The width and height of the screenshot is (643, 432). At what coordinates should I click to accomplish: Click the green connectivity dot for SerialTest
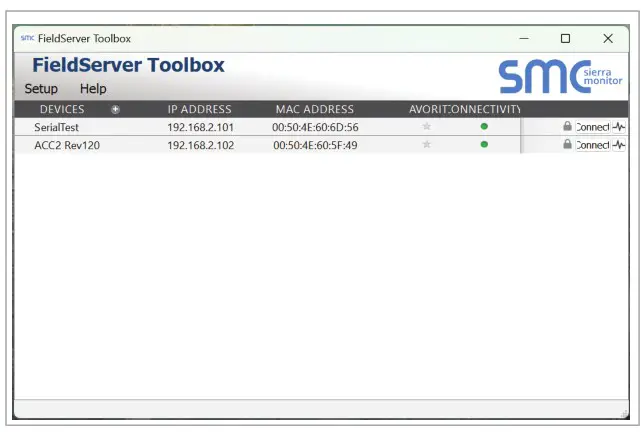(484, 126)
